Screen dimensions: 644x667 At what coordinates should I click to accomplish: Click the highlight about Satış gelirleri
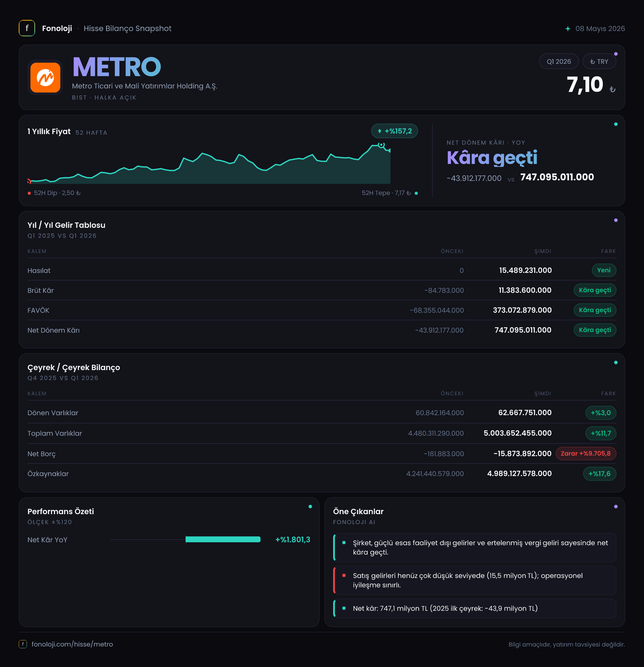(475, 580)
